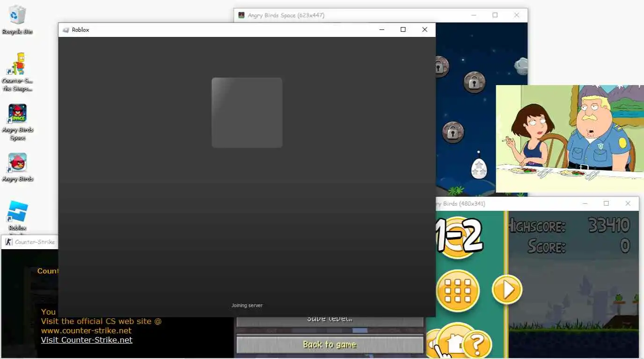Click the Counter-Strike window title icon
The height and width of the screenshot is (359, 644).
[x=8, y=242]
